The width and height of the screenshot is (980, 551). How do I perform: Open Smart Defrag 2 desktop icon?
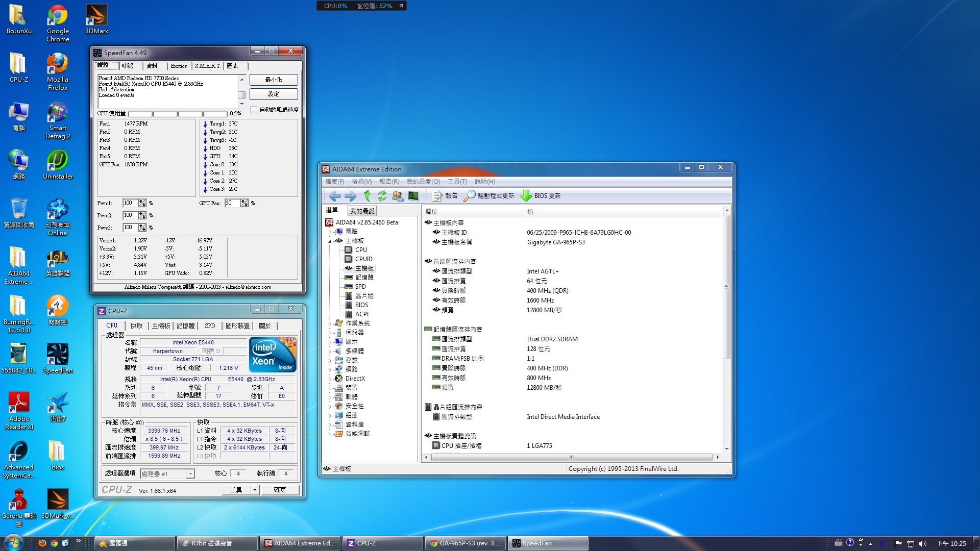tap(58, 120)
